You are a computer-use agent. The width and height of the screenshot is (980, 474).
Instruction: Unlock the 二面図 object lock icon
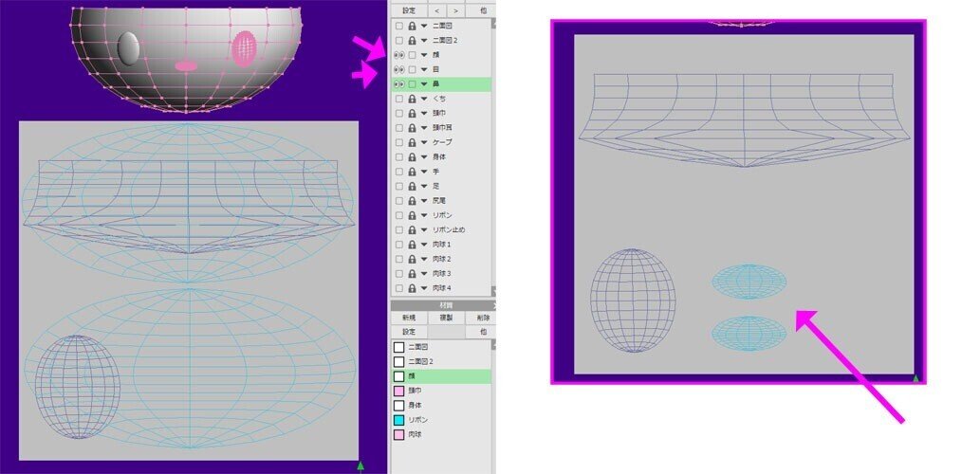point(412,26)
